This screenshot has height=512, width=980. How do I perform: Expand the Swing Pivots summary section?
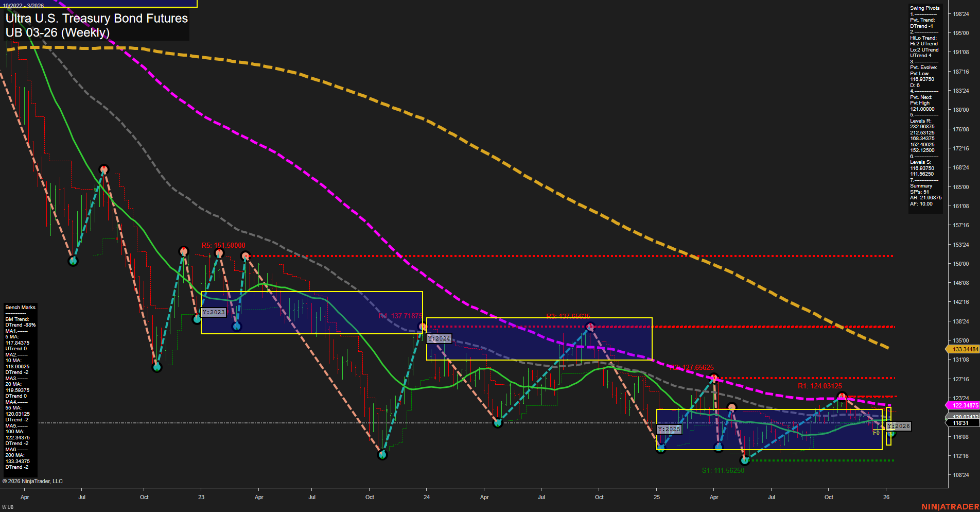pos(920,185)
